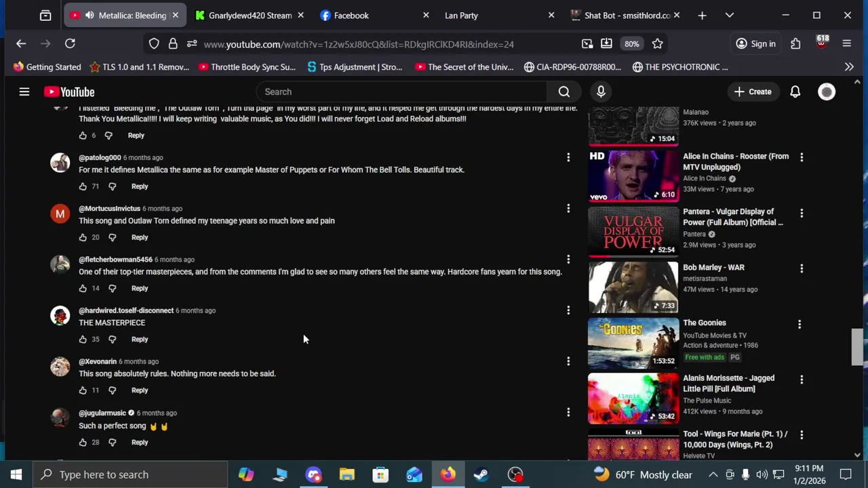
Task: Open the Firefox application menu
Action: 846,43
